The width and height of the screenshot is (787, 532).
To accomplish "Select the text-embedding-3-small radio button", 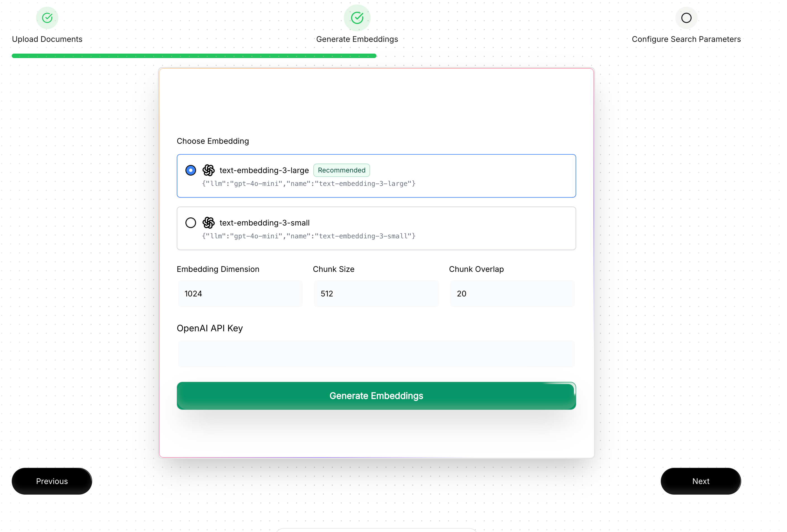I will (191, 223).
